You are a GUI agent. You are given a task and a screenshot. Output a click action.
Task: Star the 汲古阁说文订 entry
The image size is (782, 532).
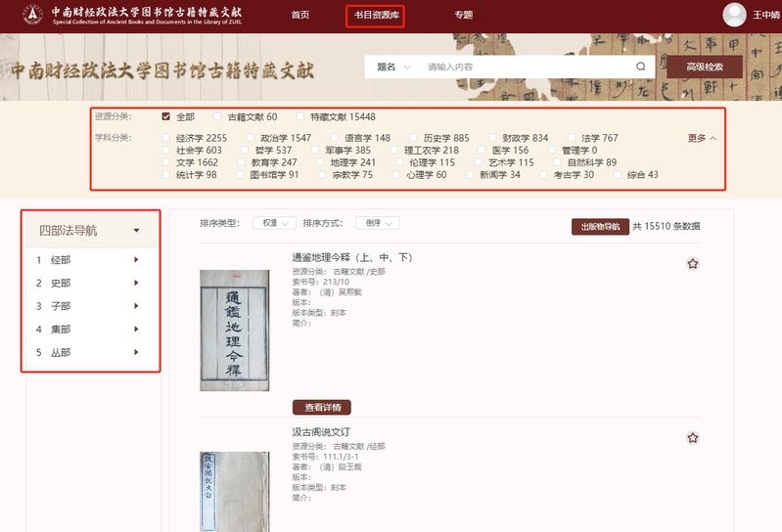[x=693, y=437]
